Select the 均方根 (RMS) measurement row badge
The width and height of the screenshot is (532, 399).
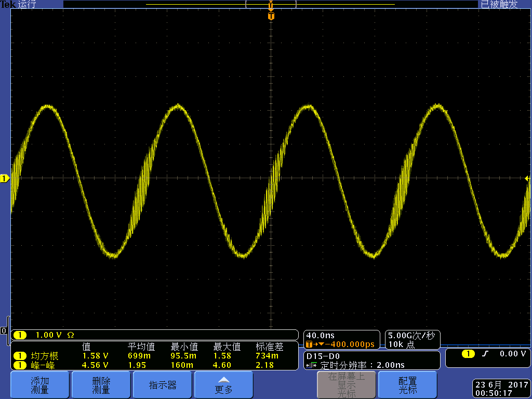point(20,356)
